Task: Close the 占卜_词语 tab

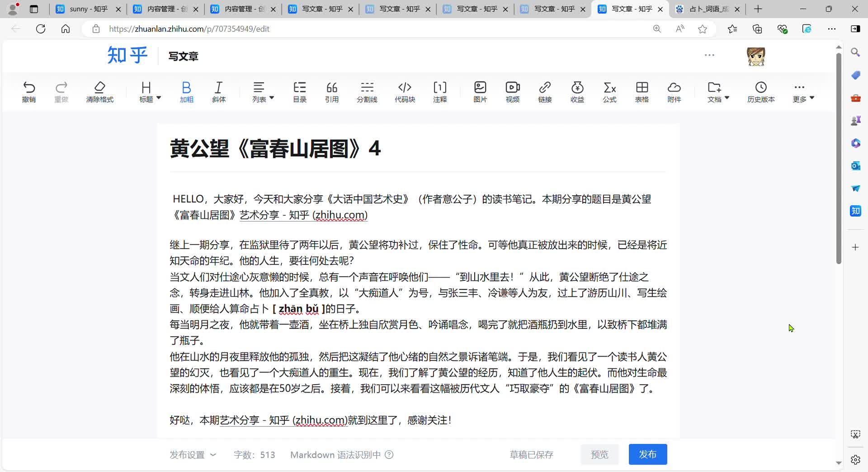Action: (x=737, y=9)
